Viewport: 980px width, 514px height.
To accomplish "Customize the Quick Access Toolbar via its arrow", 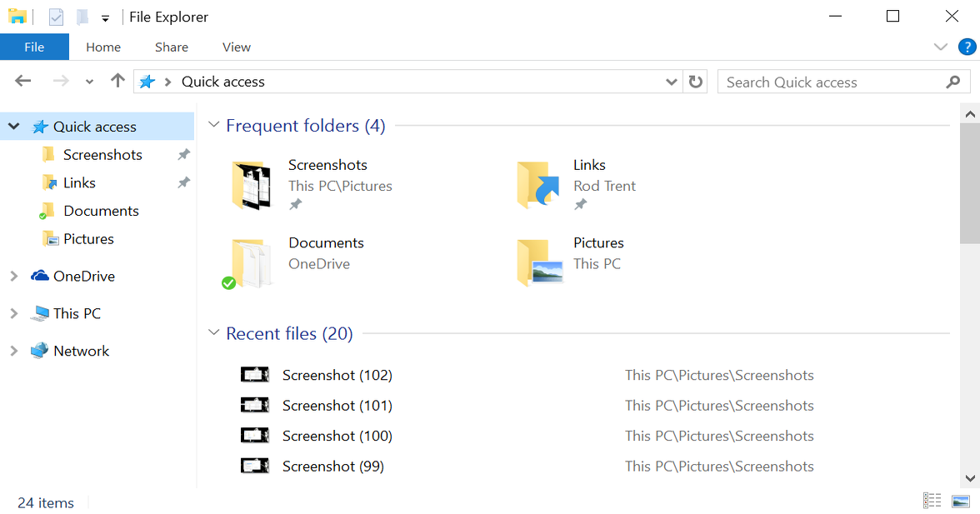I will [105, 17].
